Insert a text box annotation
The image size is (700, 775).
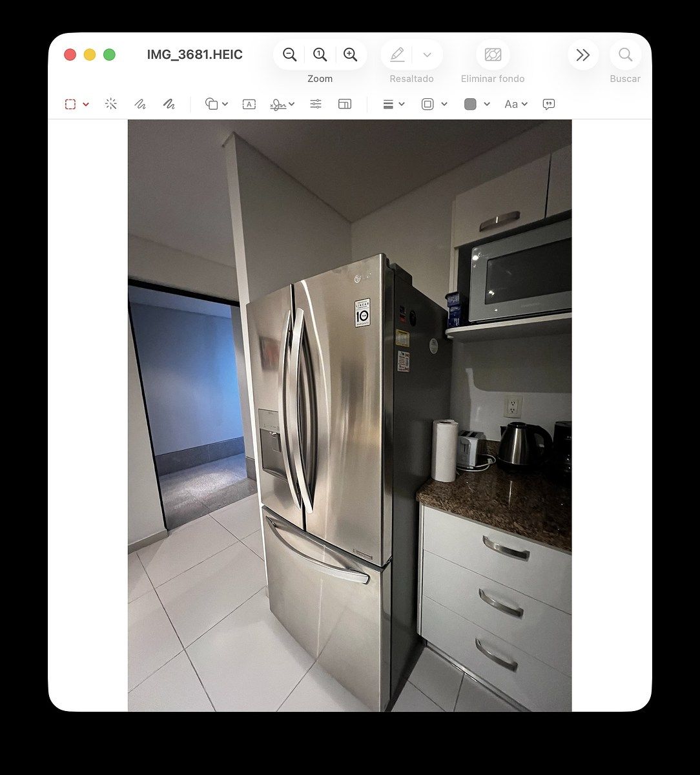click(x=249, y=104)
